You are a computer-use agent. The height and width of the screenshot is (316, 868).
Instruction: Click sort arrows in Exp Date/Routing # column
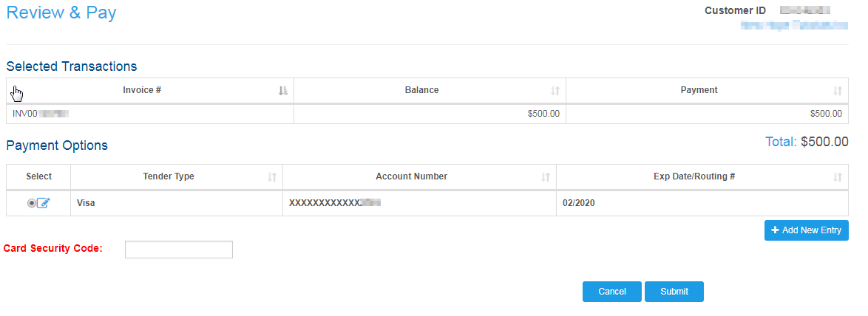[838, 177]
